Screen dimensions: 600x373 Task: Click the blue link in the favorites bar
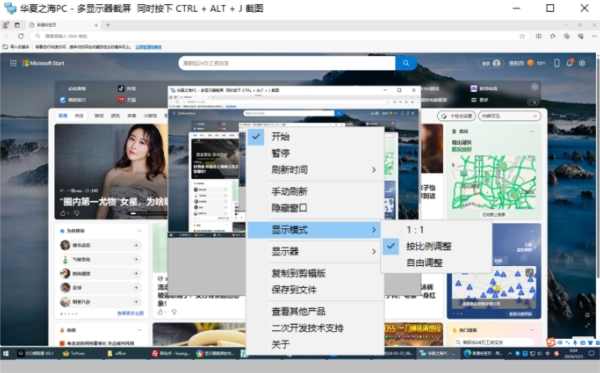pos(148,47)
